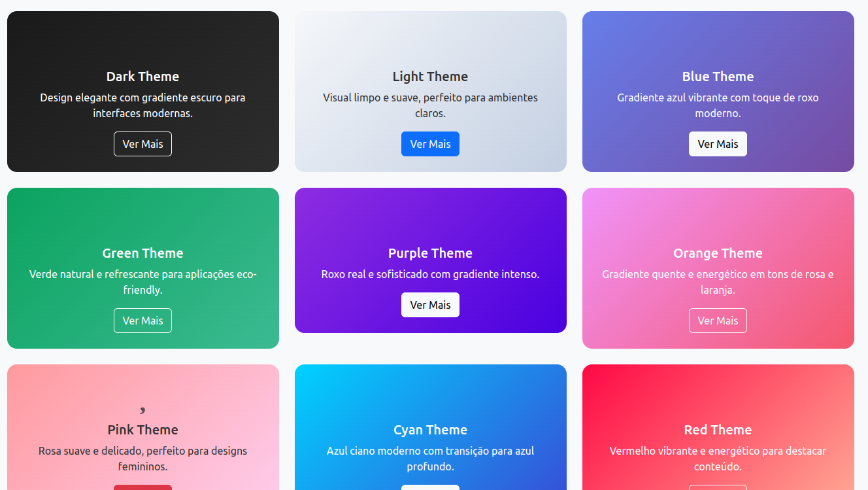Click Ver Mais on the Purple Theme card
The height and width of the screenshot is (490, 868).
pyautogui.click(x=430, y=305)
